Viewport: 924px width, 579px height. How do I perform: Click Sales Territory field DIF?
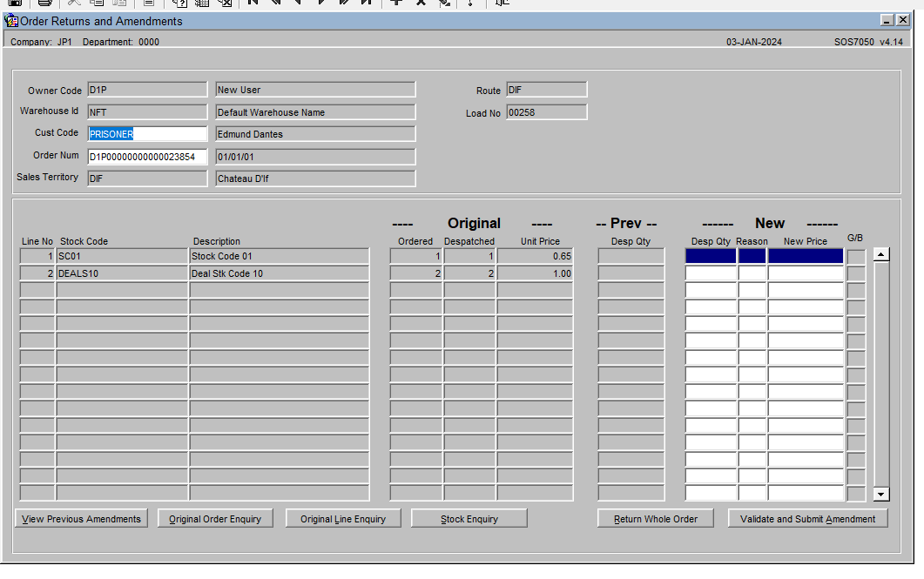click(147, 178)
